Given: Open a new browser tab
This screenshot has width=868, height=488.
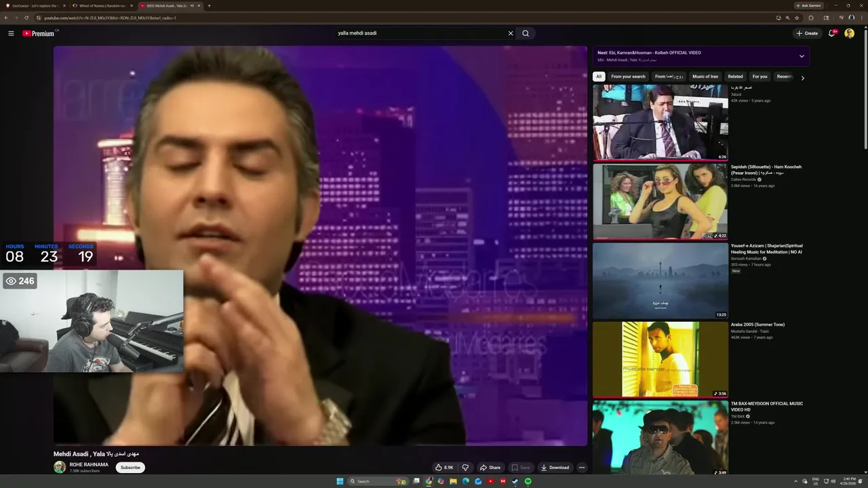Looking at the screenshot, I should pos(209,5).
